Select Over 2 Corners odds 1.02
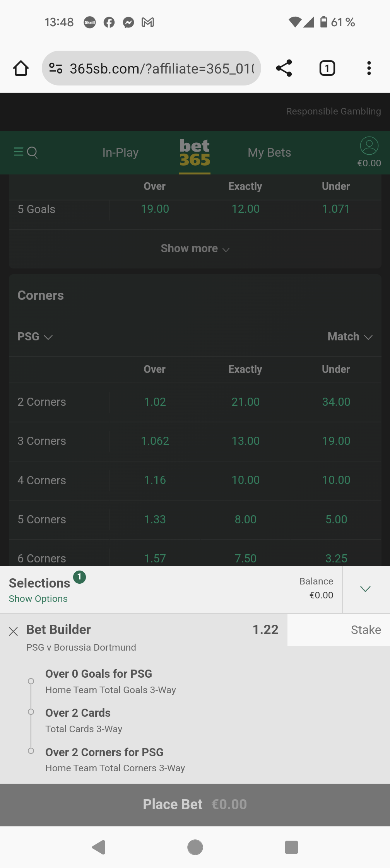This screenshot has height=868, width=390. click(155, 402)
